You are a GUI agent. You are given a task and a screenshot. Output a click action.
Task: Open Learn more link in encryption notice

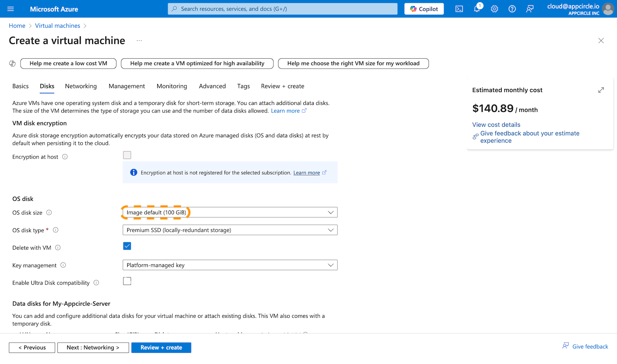pyautogui.click(x=310, y=173)
